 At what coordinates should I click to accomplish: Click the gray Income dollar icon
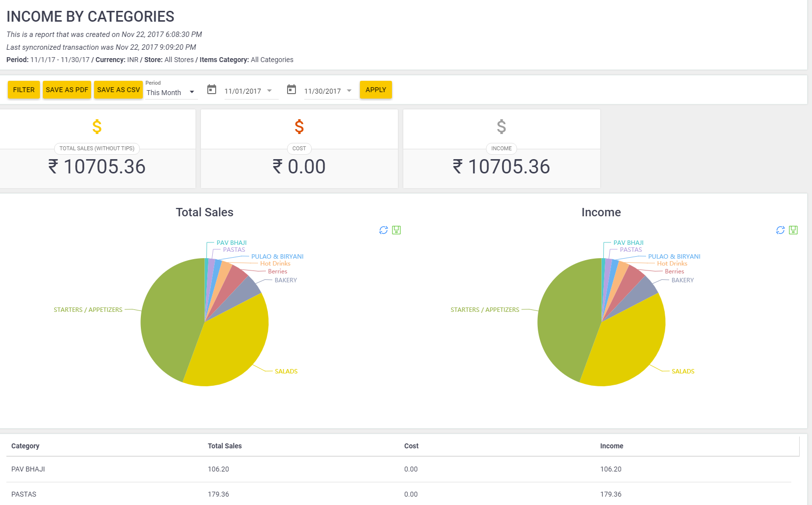tap(501, 127)
